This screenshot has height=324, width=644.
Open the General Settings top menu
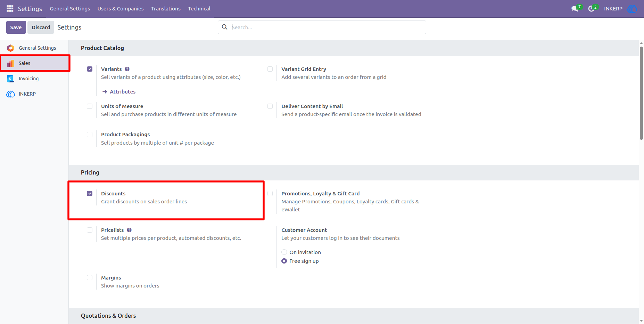(70, 9)
